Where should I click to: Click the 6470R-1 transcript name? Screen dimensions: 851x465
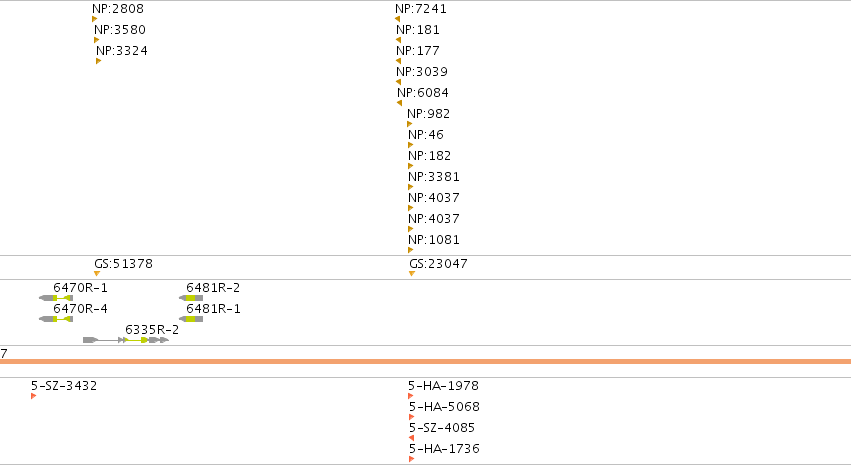(x=80, y=288)
